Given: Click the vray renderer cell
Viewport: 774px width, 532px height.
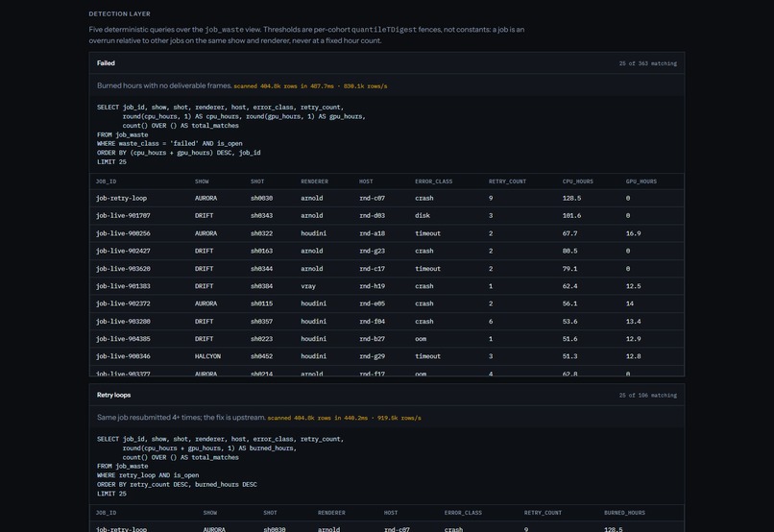Looking at the screenshot, I should (x=308, y=286).
